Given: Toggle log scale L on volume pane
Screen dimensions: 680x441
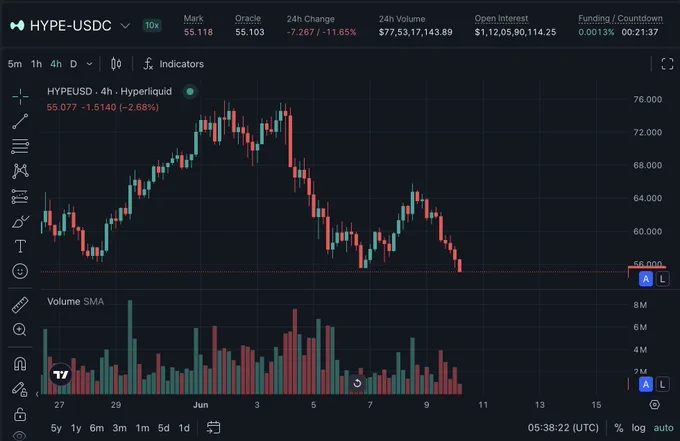Looking at the screenshot, I should click(662, 384).
